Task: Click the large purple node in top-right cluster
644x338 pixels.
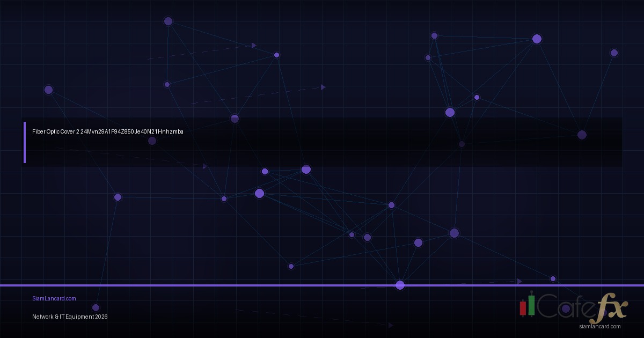Action: (536, 39)
